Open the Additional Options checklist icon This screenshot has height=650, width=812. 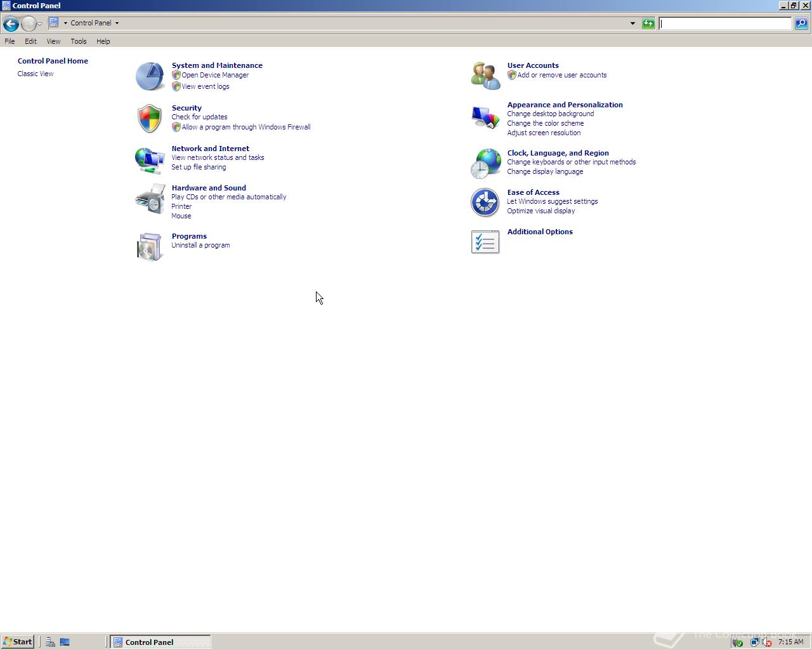pyautogui.click(x=485, y=242)
